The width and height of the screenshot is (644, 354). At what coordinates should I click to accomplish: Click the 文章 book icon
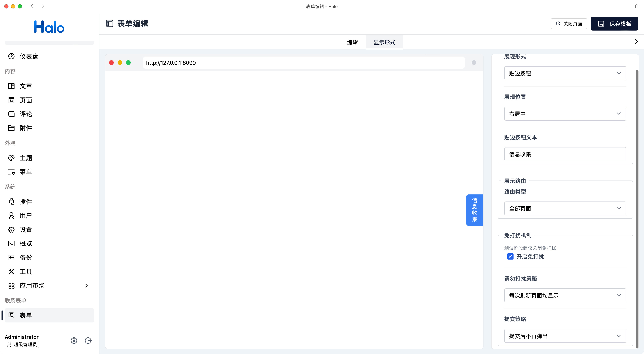(11, 86)
